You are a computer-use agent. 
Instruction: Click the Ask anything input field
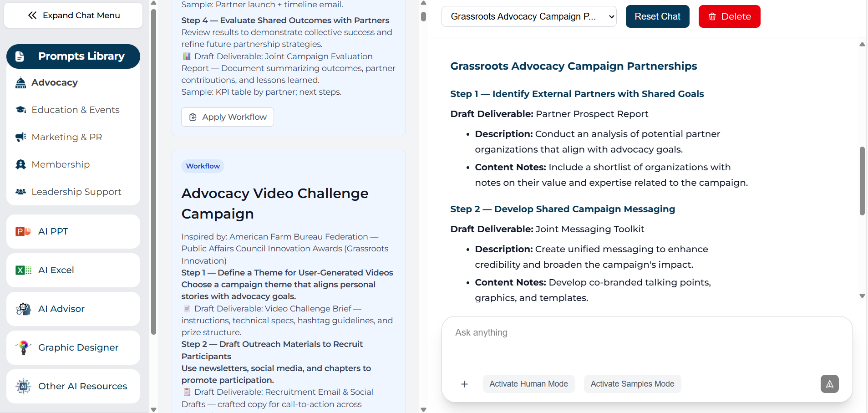click(x=647, y=342)
